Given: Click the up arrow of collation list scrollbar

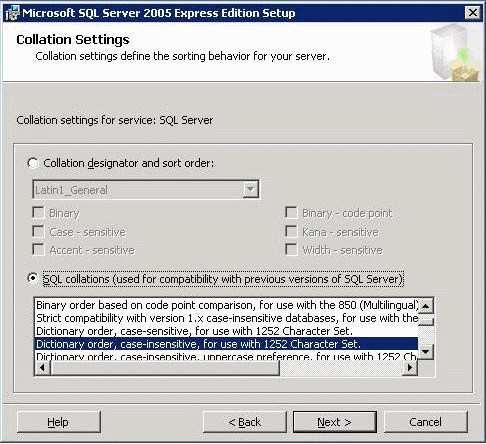Looking at the screenshot, I should (x=426, y=306).
